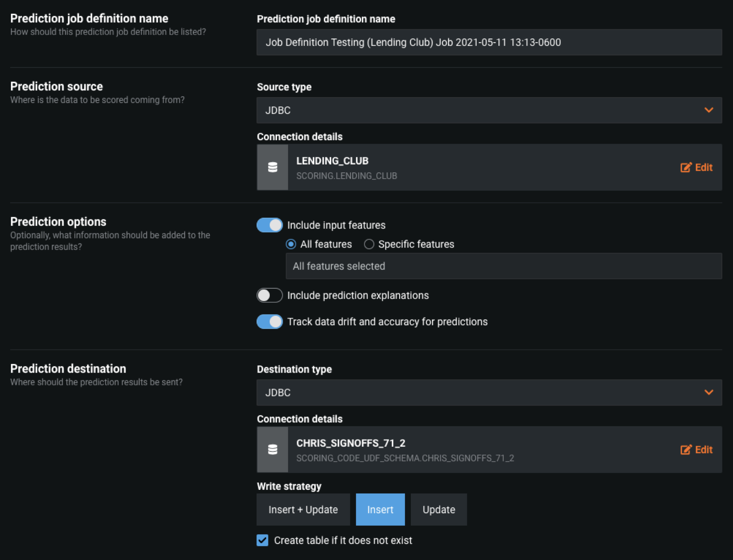Choose the Insert write strategy

(380, 510)
